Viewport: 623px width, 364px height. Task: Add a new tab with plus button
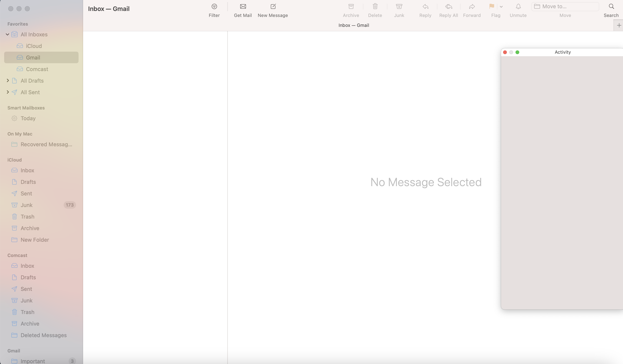619,25
